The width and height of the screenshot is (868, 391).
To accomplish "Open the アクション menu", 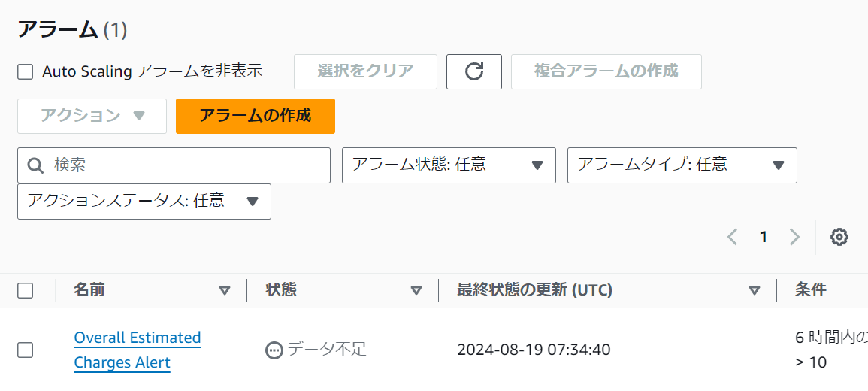I will point(92,116).
